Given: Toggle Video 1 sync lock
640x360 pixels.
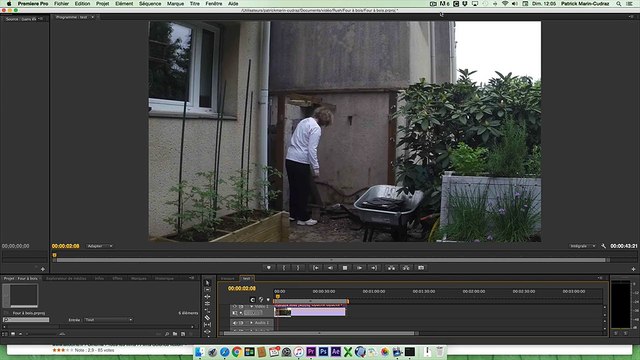Looking at the screenshot, I should pos(241,307).
